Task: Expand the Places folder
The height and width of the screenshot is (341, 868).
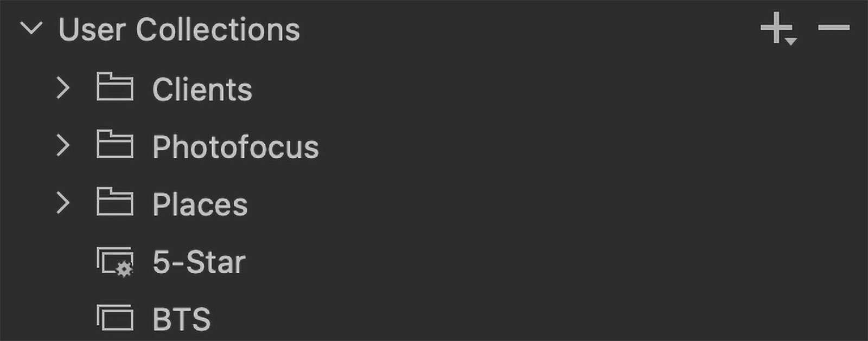Action: tap(63, 203)
